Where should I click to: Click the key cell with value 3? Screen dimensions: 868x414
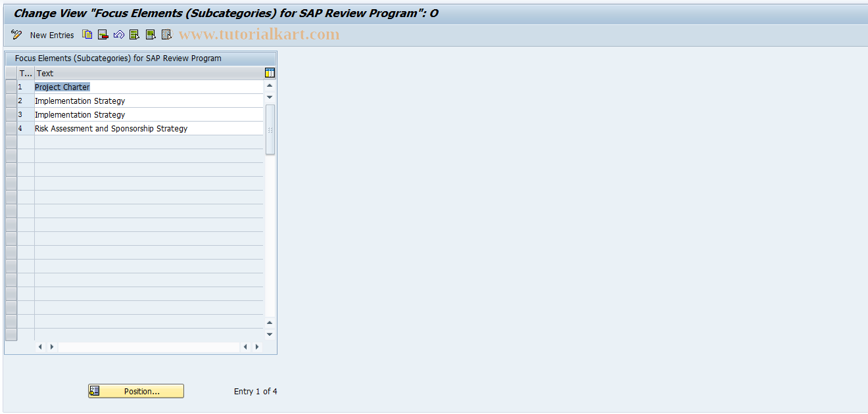(x=26, y=114)
